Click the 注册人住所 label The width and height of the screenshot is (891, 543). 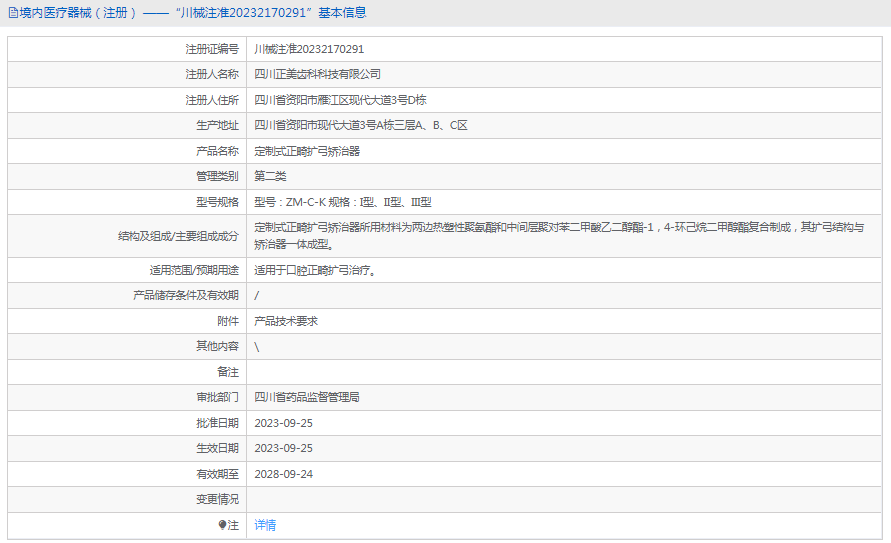click(x=212, y=100)
